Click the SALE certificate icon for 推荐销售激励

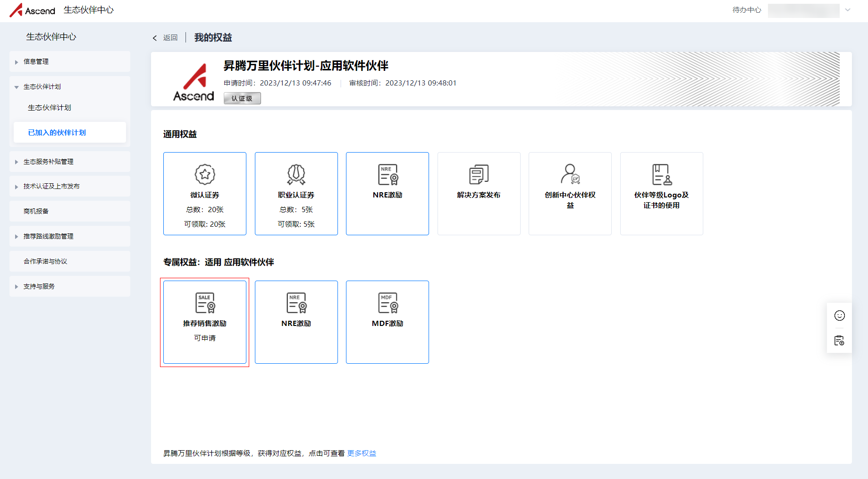(205, 303)
